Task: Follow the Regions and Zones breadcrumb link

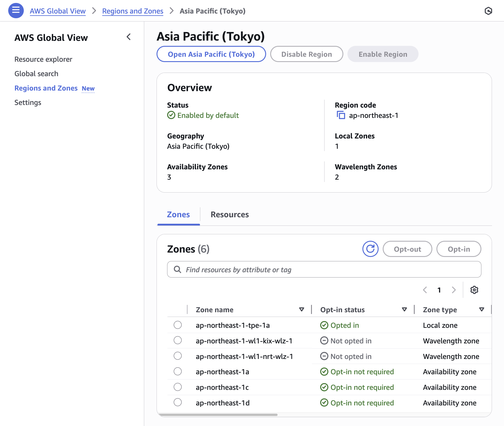Action: [132, 11]
